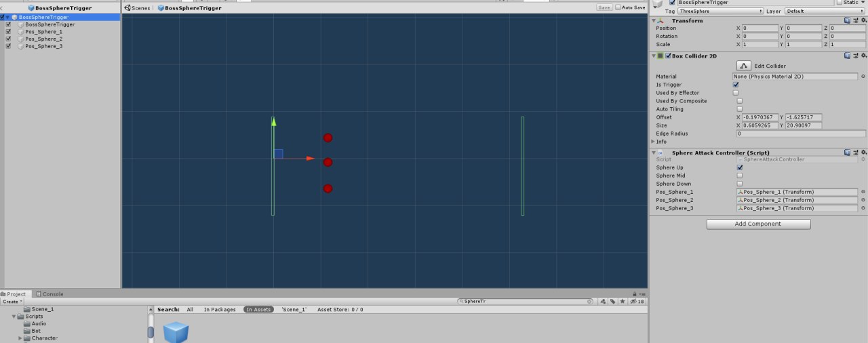Screen dimensions: 868x343
Task: Open Transform component preset sliders icon
Action: point(855,20)
